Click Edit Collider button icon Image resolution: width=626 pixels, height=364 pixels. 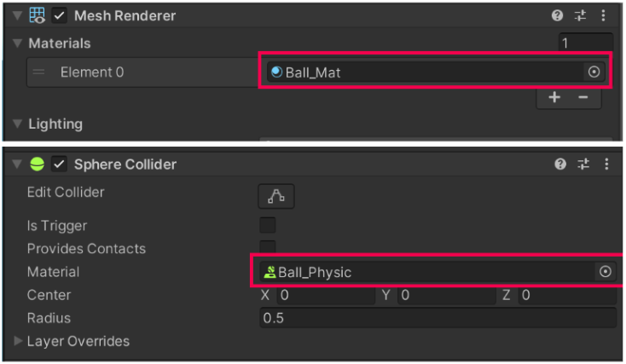275,196
